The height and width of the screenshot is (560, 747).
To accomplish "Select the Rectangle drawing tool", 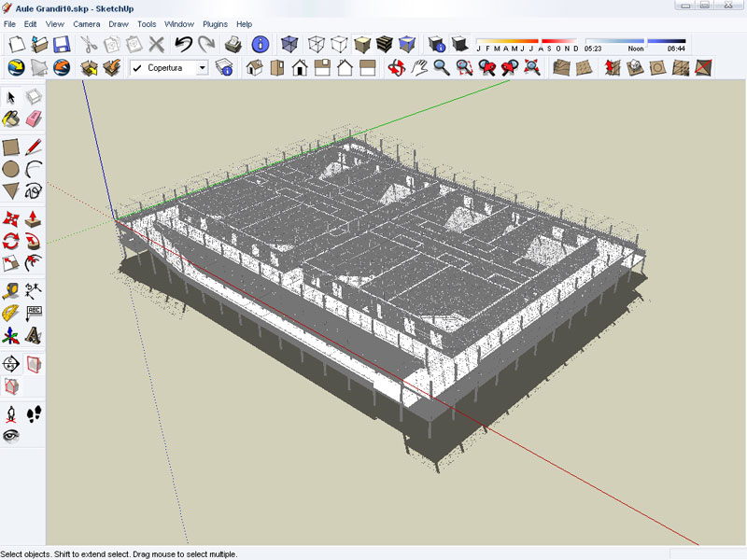I will (x=11, y=147).
